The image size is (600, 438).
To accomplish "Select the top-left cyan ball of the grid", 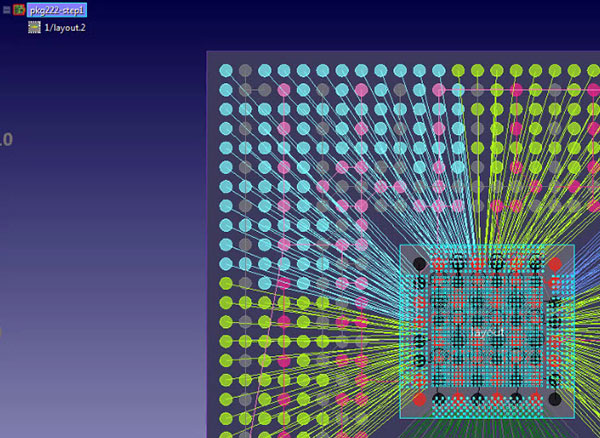I will point(226,71).
